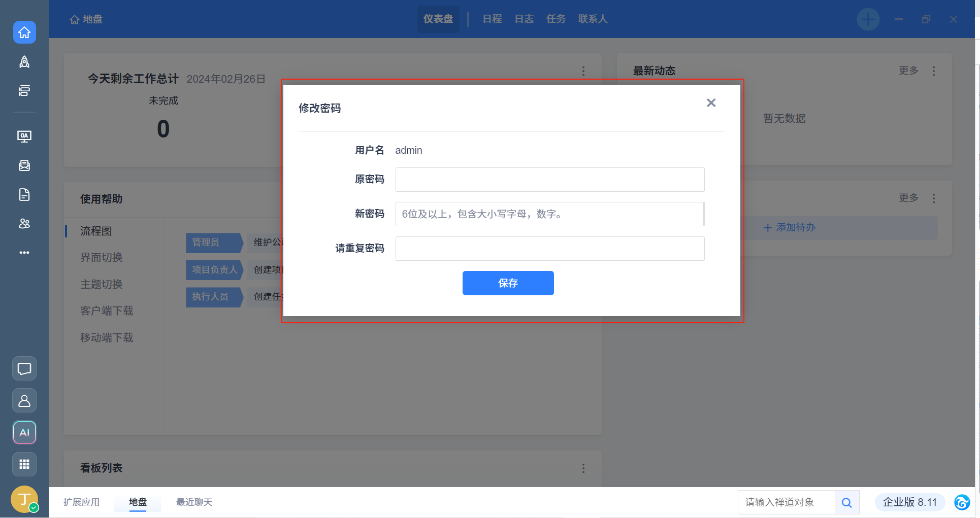
Task: Open the 扩展应用 tab in the bottom bar
Action: [x=81, y=502]
